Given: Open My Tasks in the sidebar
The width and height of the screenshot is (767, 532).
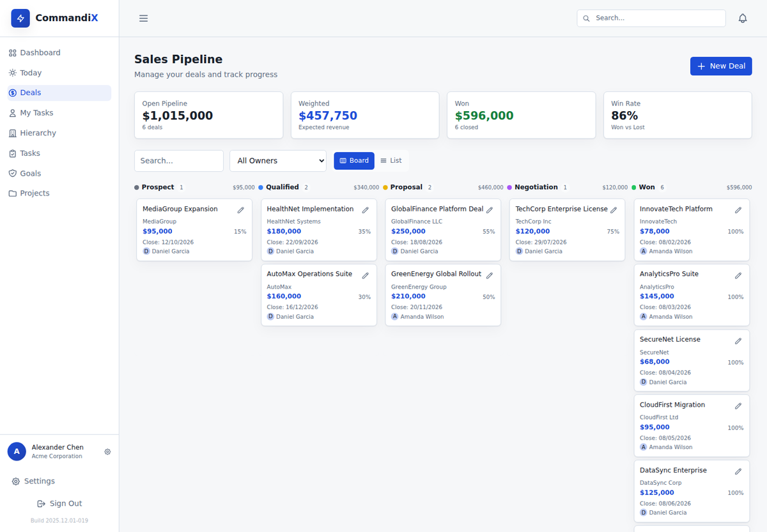Looking at the screenshot, I should (59, 113).
